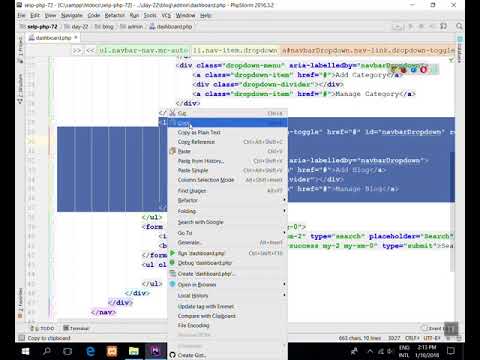Click li.nav-item.dropdown breadcrumb segment

point(235,51)
